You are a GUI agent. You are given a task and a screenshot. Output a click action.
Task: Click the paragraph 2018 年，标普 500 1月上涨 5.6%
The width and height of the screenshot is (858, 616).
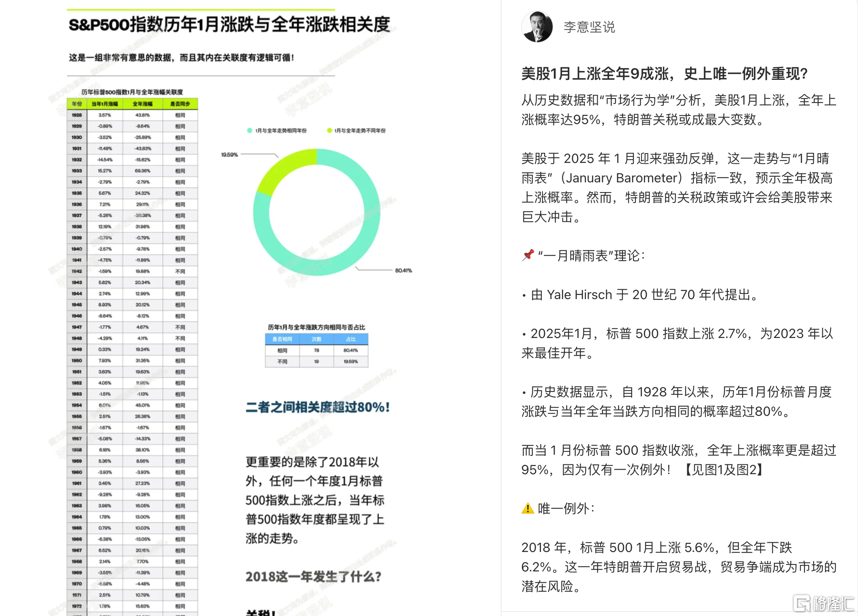pyautogui.click(x=679, y=567)
